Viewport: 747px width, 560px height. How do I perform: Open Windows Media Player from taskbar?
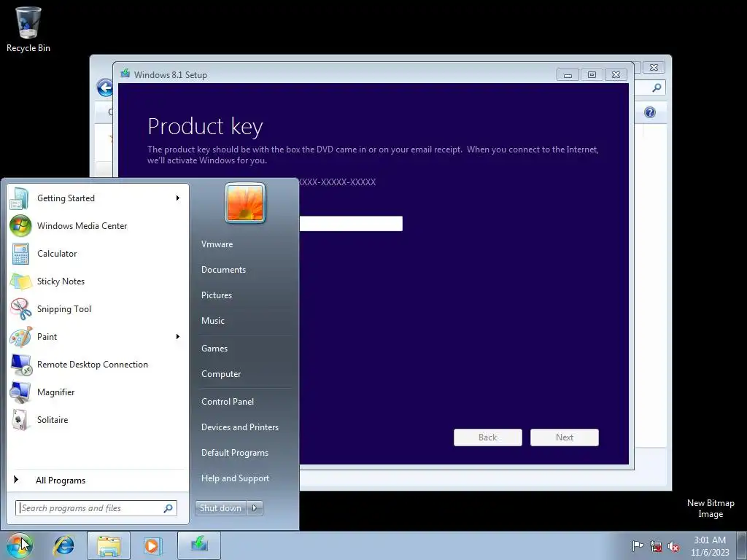coord(153,545)
